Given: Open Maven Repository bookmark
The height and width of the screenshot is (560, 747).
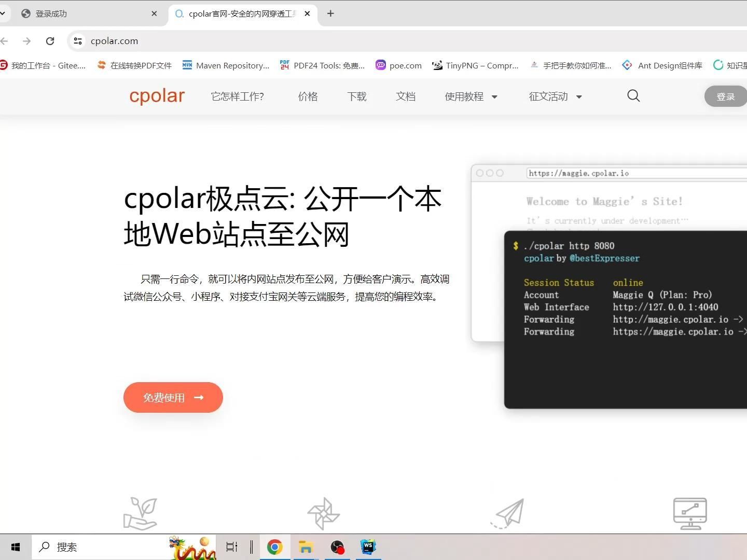Looking at the screenshot, I should point(226,65).
